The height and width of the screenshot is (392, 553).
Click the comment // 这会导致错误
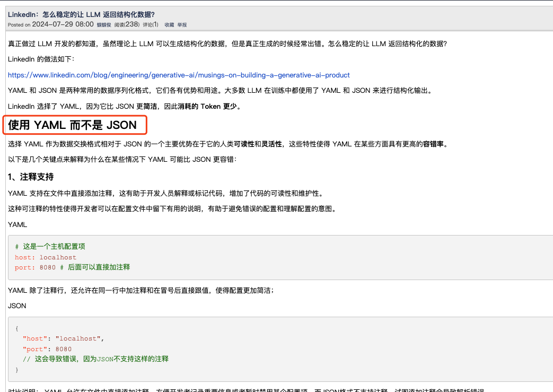[x=96, y=359]
